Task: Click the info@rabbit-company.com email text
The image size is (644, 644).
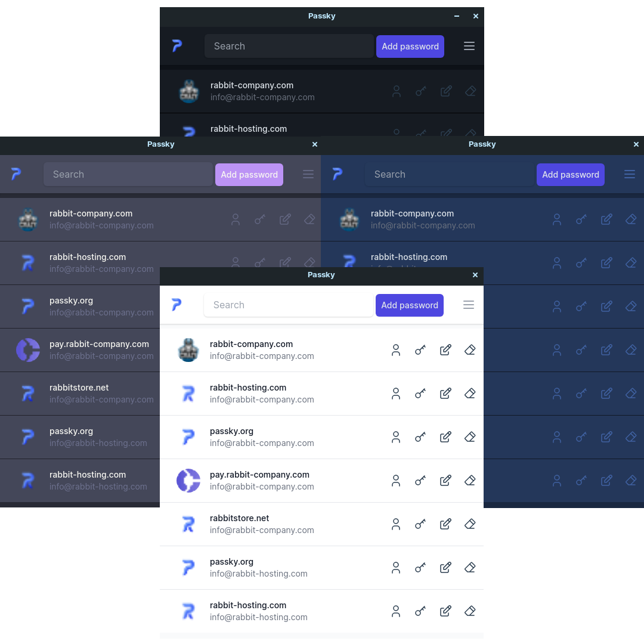Action: [262, 355]
